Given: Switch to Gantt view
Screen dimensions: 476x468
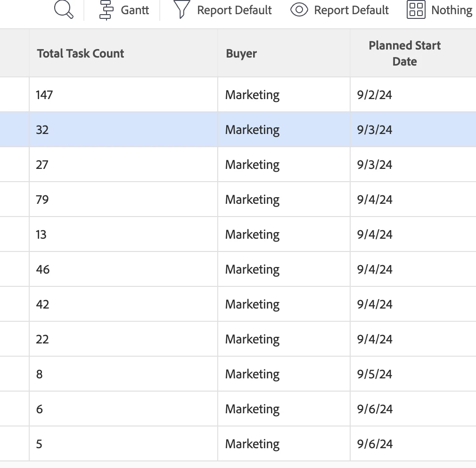Looking at the screenshot, I should pos(135,10).
